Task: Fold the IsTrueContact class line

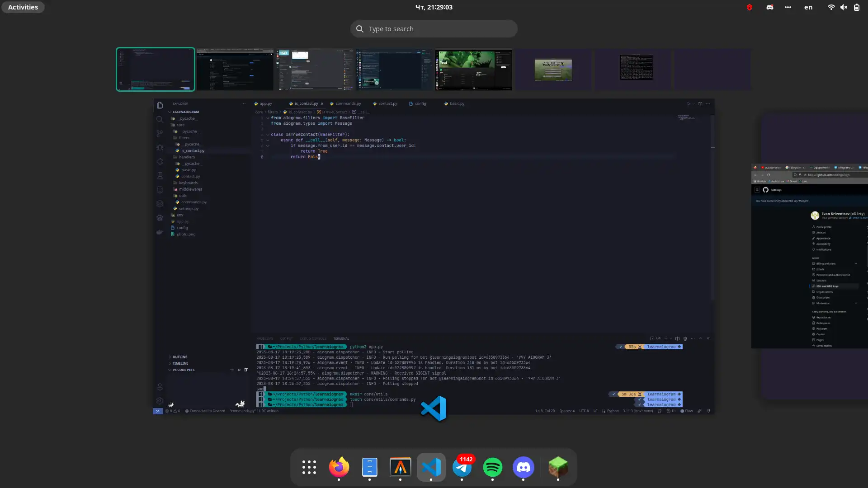Action: [268, 135]
